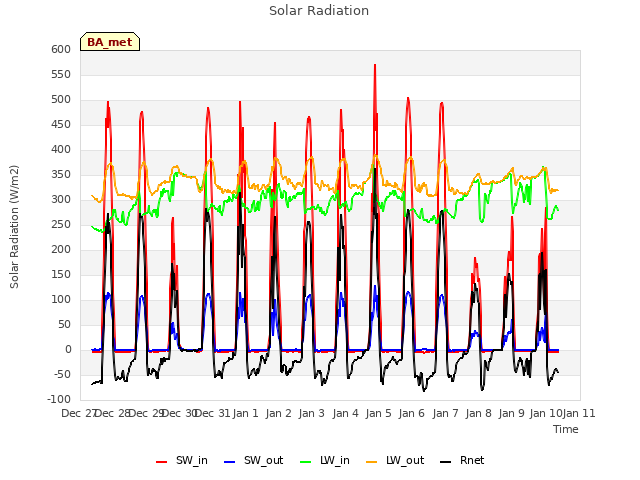Click the Jan 11 x-axis date label

(x=579, y=413)
